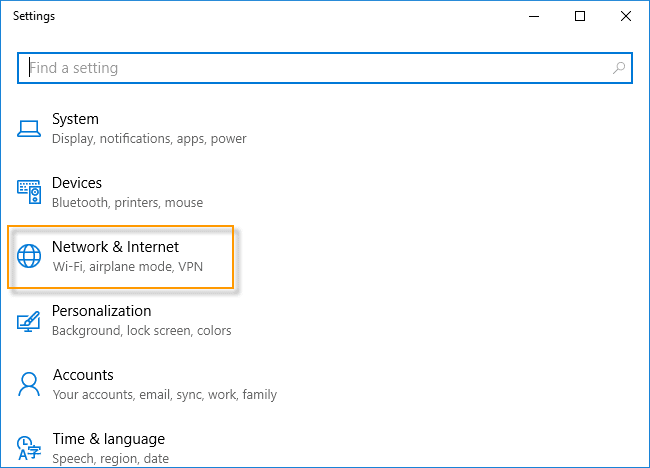
Task: Click the Network & Internet globe icon
Action: [x=29, y=256]
